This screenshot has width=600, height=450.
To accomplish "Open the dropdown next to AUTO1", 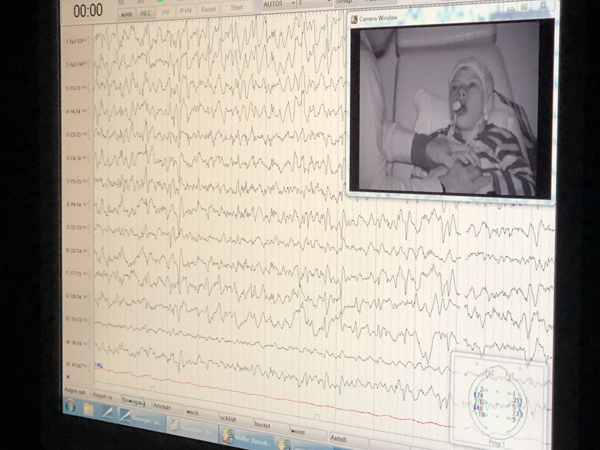I will pos(315,2).
